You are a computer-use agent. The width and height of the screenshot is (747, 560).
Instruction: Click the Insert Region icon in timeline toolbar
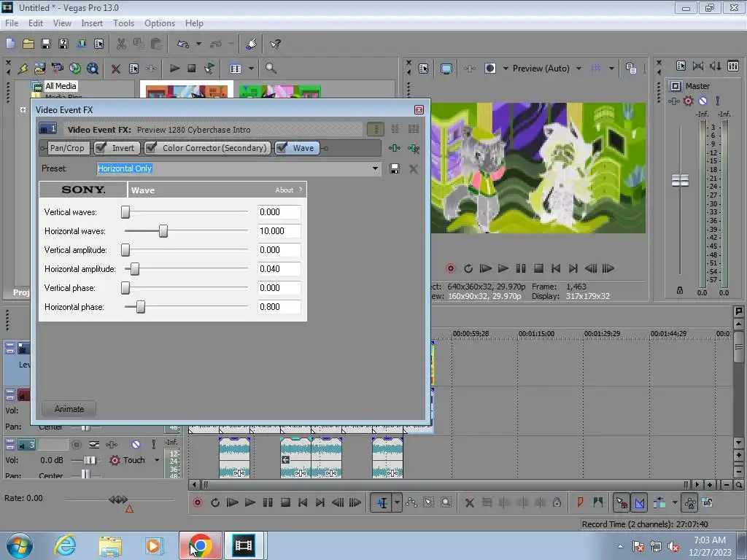click(x=598, y=502)
